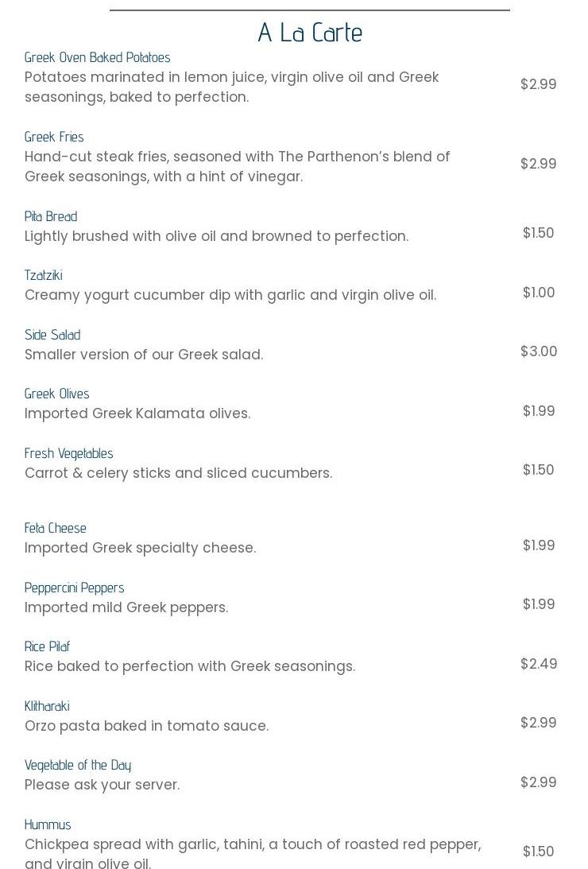
Task: Click the Hummus item title
Action: pos(48,824)
